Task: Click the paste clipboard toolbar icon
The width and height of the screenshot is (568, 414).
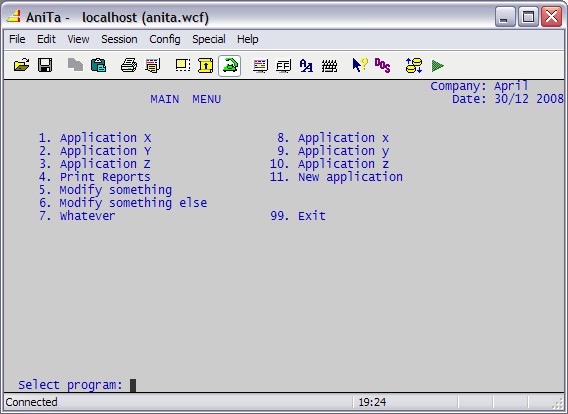Action: pyautogui.click(x=98, y=66)
